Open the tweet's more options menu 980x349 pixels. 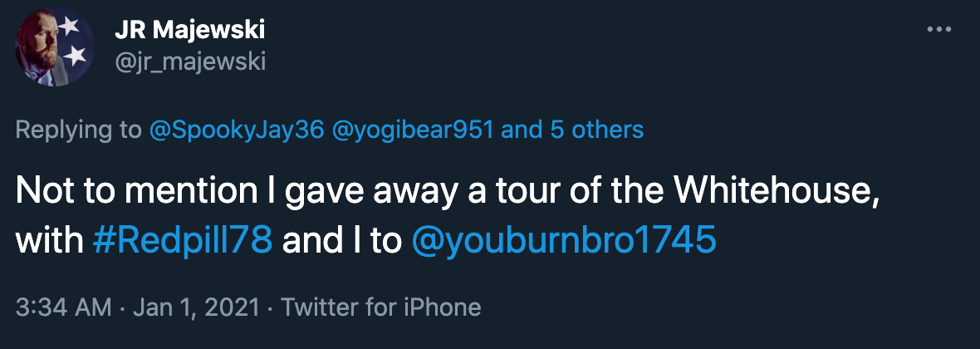938,29
